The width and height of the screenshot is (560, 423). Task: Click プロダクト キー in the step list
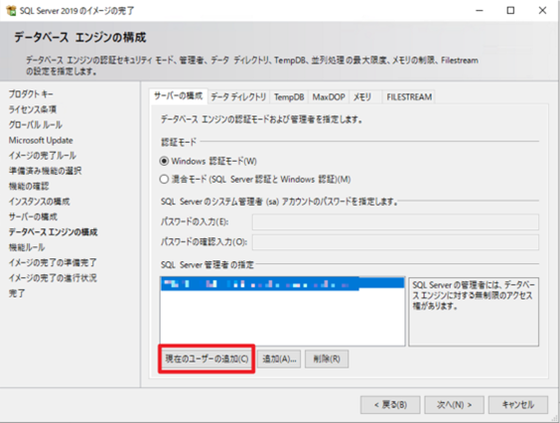point(31,94)
